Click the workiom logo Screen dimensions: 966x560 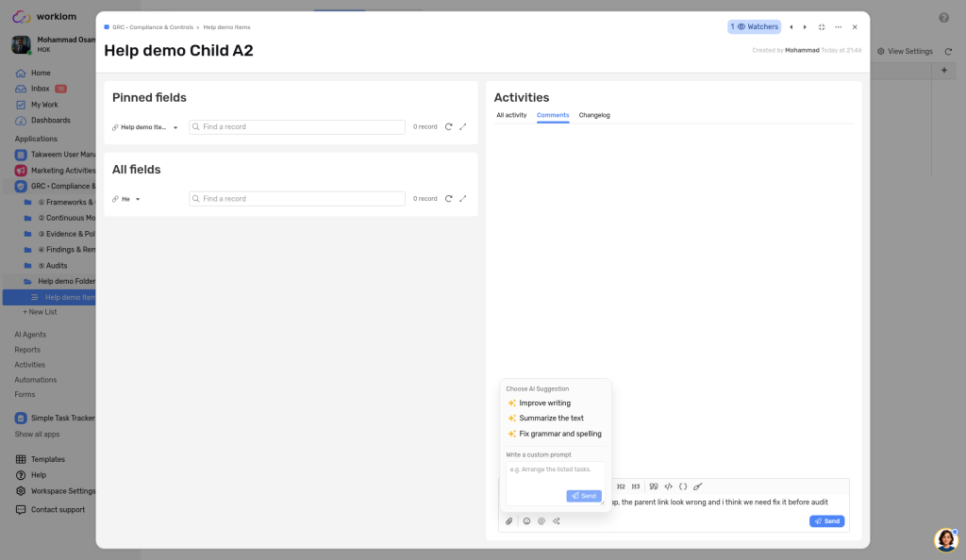[x=44, y=17]
